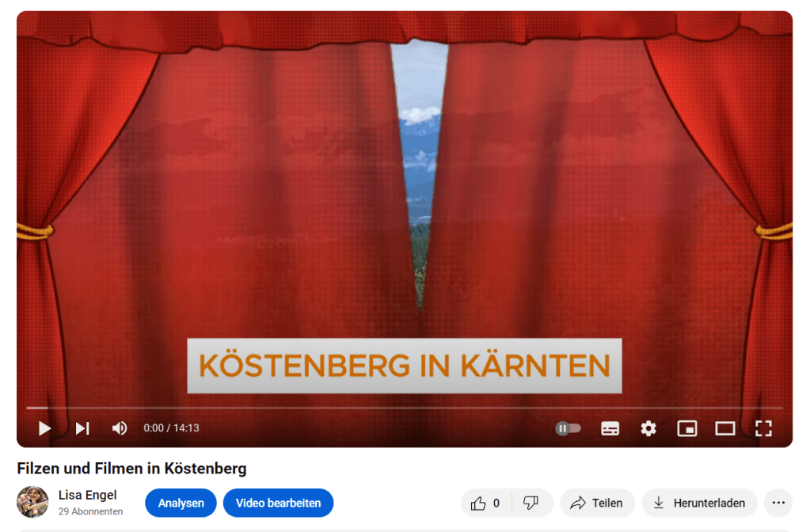Screen dimensions: 810x532
Task: Enter fullscreen mode
Action: coord(762,428)
